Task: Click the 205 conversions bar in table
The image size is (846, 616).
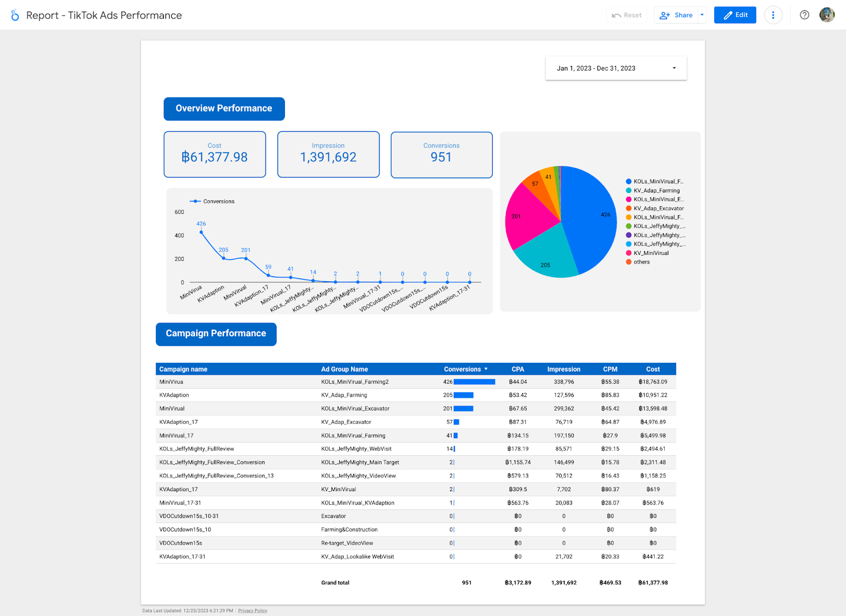Action: [463, 395]
